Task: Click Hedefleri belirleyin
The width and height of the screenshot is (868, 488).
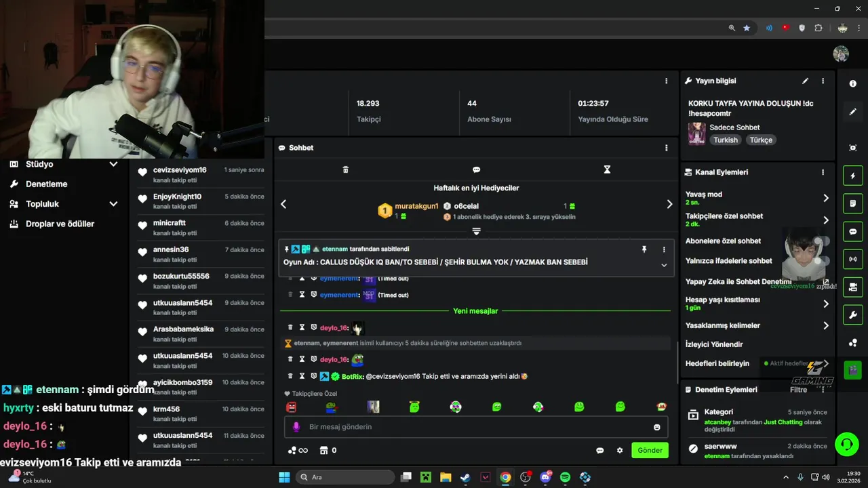Action: pyautogui.click(x=717, y=363)
